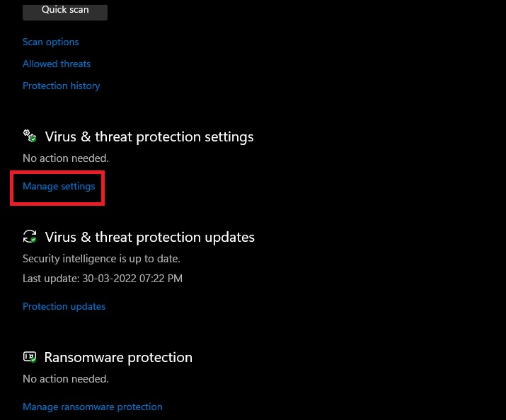Image resolution: width=506 pixels, height=420 pixels.
Task: Open the Allowed threats link
Action: click(57, 64)
